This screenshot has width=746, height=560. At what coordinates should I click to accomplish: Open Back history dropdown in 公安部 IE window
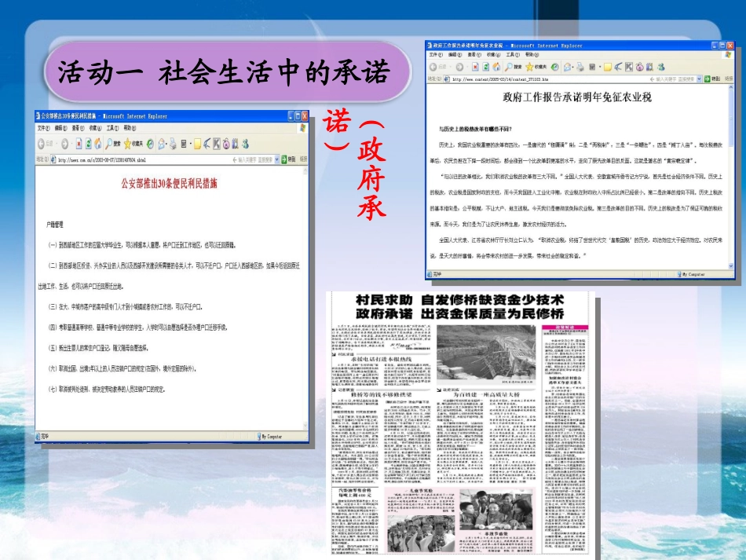click(57, 144)
